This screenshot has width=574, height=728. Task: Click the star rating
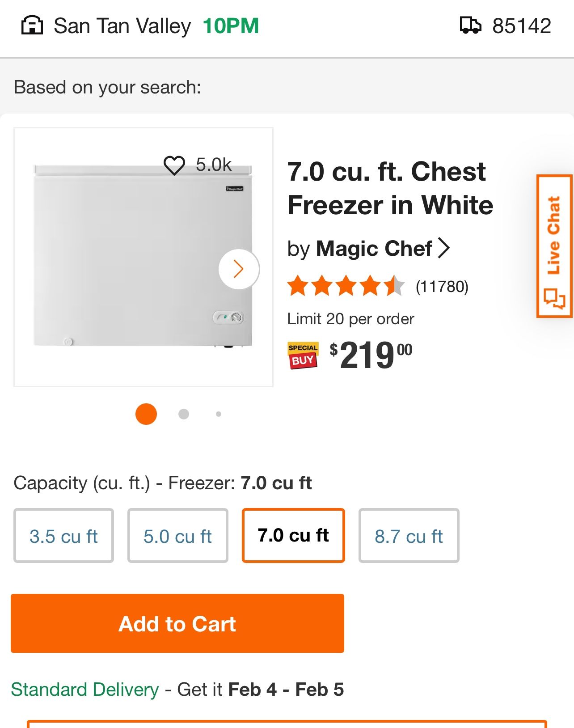point(346,287)
